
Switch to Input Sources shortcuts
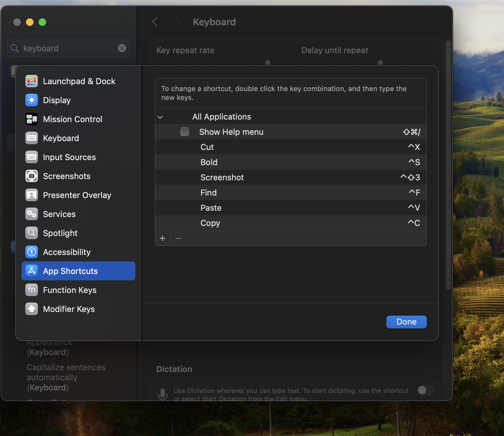pyautogui.click(x=78, y=157)
